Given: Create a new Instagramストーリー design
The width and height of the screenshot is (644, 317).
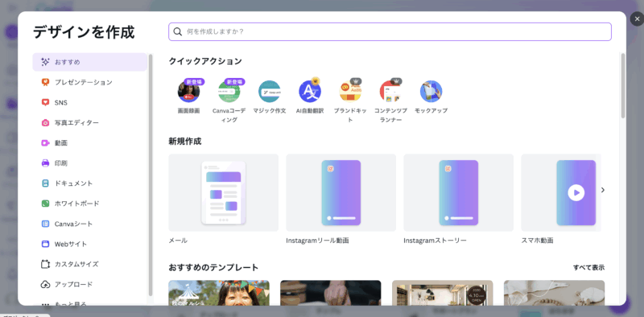Looking at the screenshot, I should [458, 192].
